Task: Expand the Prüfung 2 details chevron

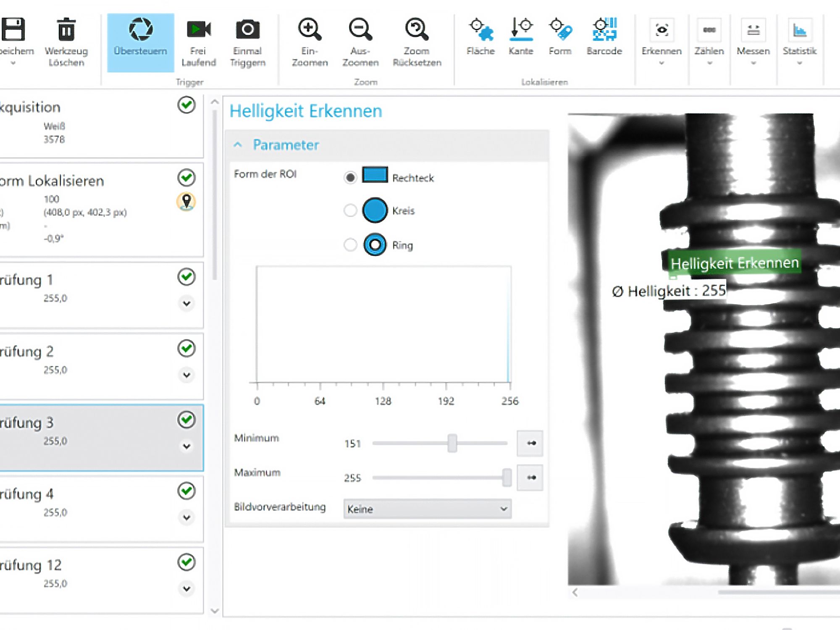Action: 186,375
